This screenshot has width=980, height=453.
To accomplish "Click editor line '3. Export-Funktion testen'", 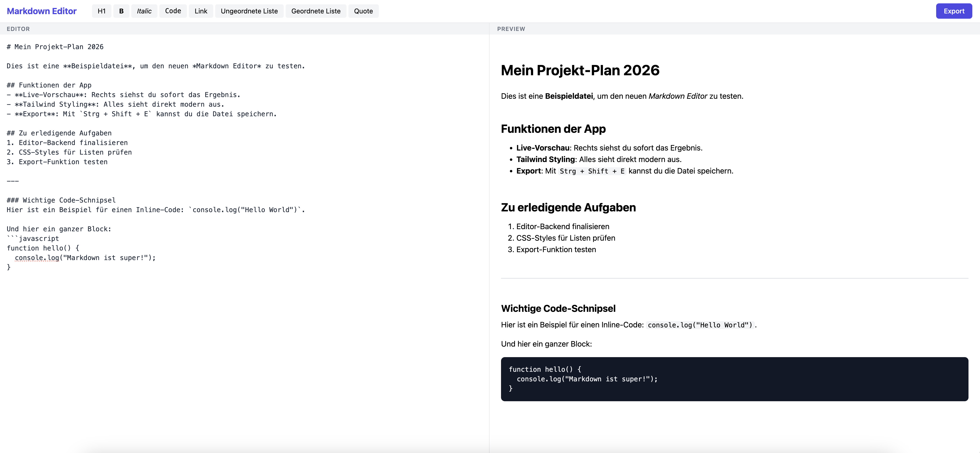I will click(57, 162).
